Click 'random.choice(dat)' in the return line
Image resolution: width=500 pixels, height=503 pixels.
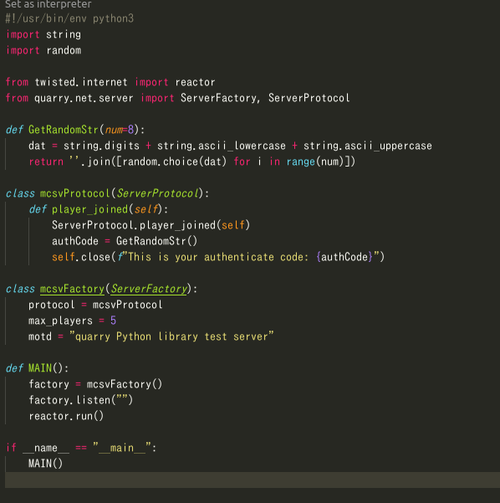(x=174, y=162)
